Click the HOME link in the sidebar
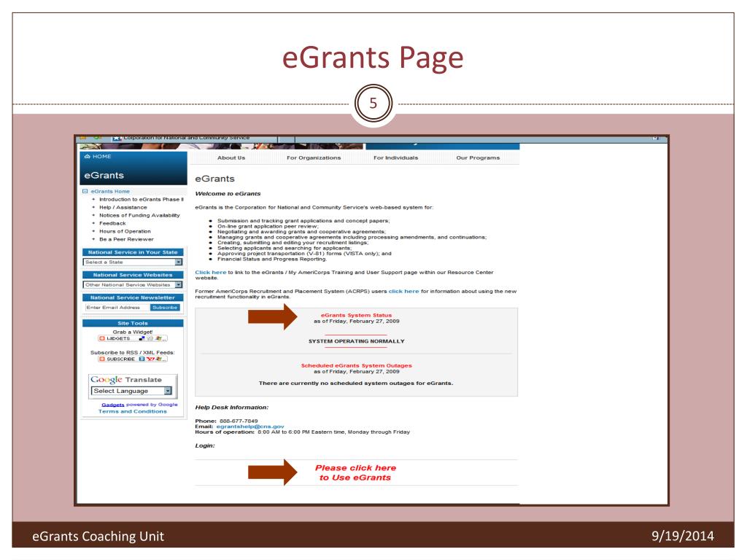 tap(101, 156)
